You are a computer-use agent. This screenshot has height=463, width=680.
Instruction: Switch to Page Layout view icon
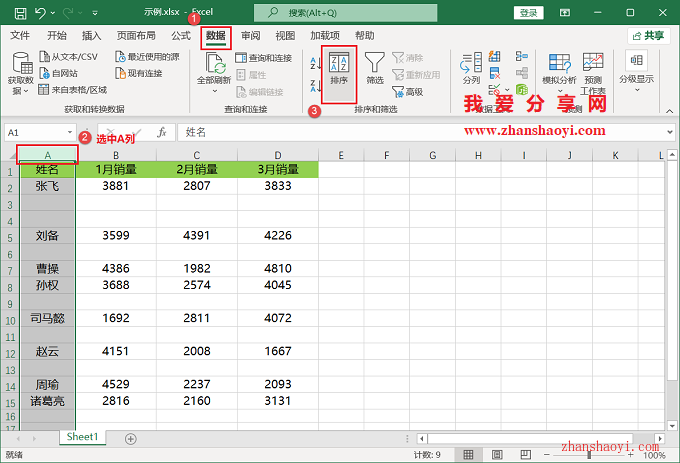click(497, 454)
